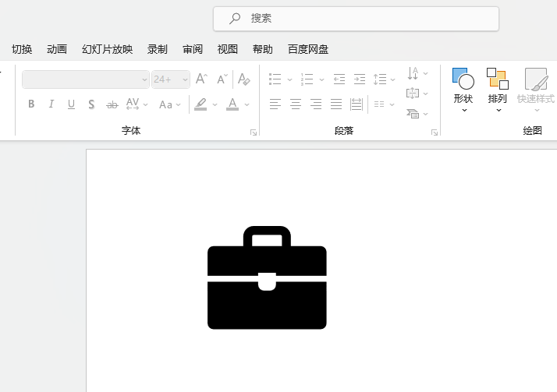Viewport: 557px width, 392px height.
Task: Click the search box labeled 搜索
Action: click(356, 19)
